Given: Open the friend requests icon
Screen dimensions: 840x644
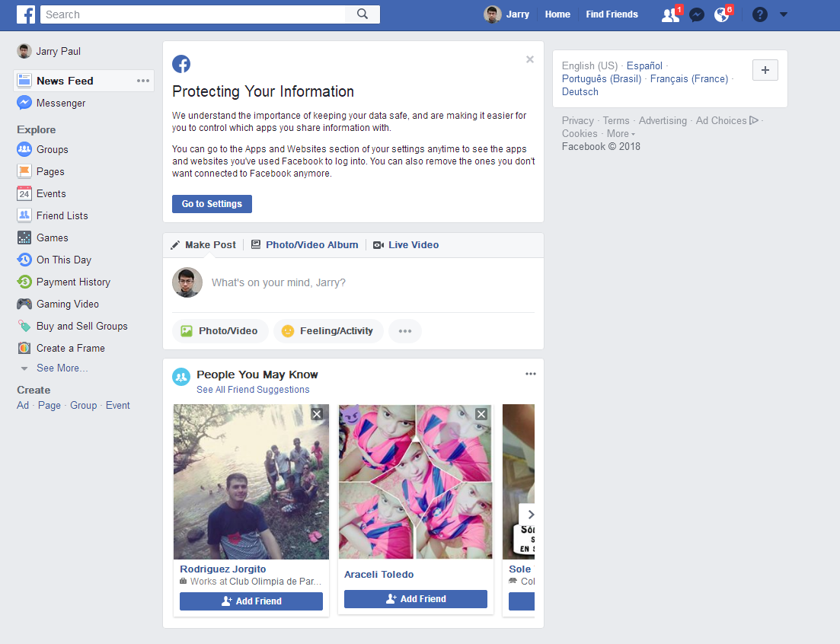Looking at the screenshot, I should (671, 14).
